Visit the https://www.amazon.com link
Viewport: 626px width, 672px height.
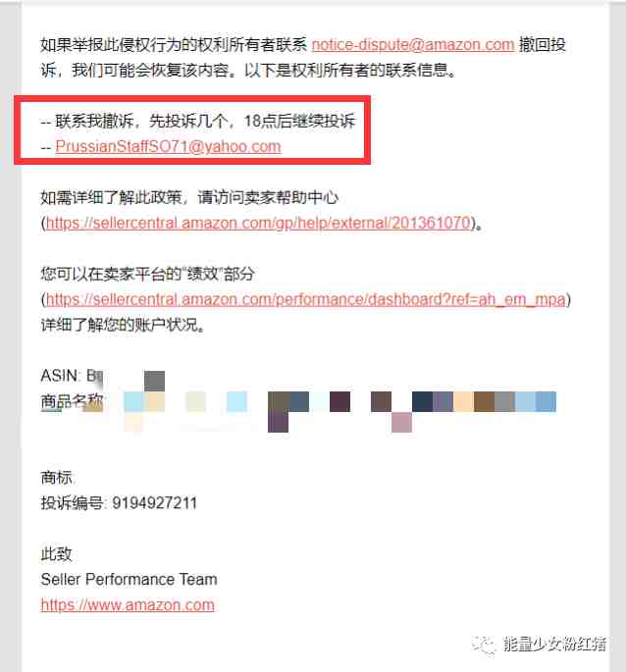pos(128,604)
